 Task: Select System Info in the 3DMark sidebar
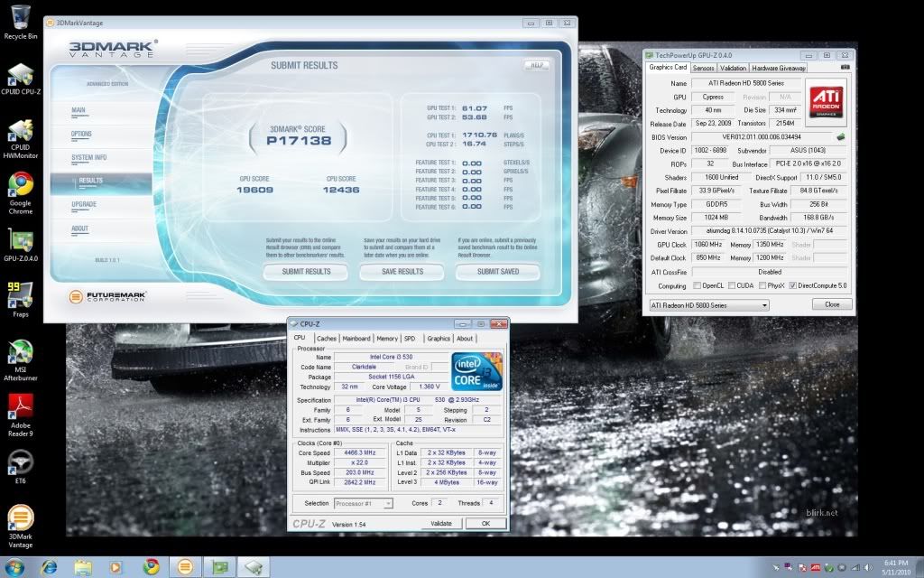click(89, 157)
